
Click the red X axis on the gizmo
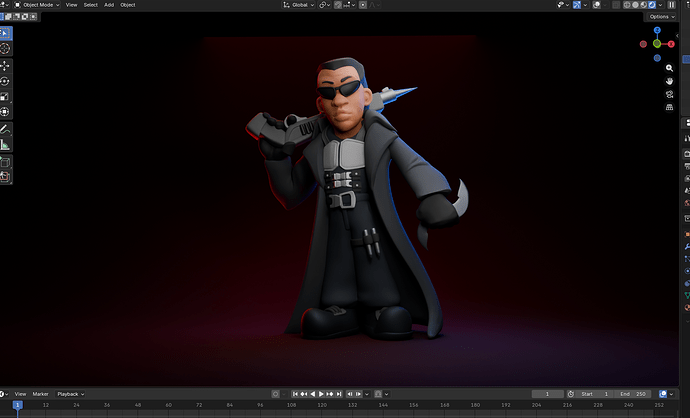(x=671, y=44)
